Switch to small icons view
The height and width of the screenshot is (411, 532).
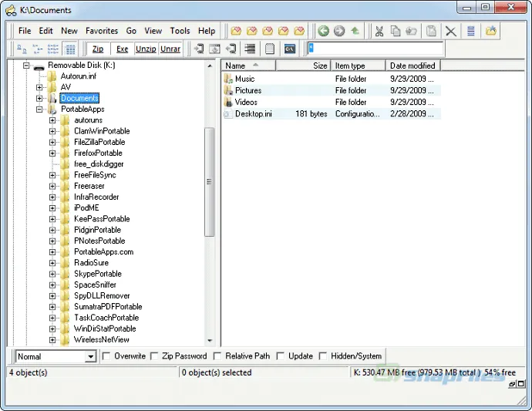pos(37,49)
